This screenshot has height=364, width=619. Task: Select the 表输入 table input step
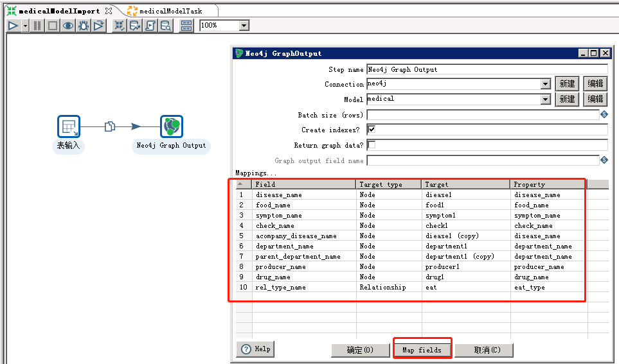coord(69,126)
